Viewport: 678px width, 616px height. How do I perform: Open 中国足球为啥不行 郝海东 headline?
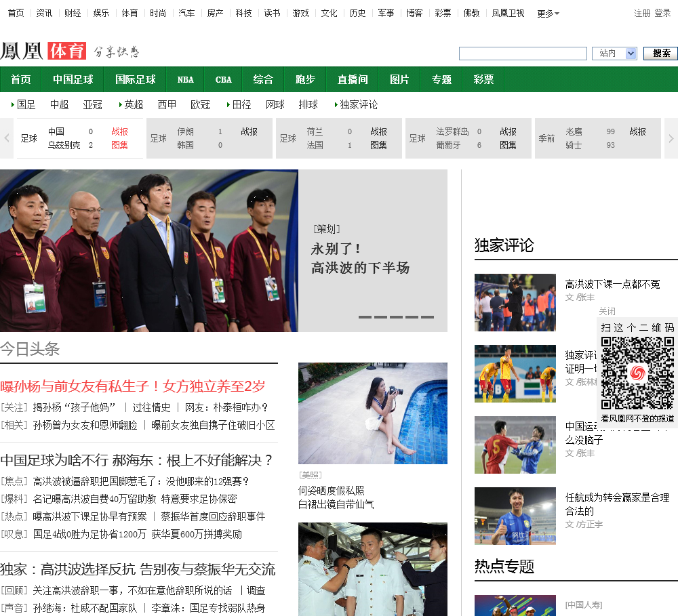[x=137, y=460]
